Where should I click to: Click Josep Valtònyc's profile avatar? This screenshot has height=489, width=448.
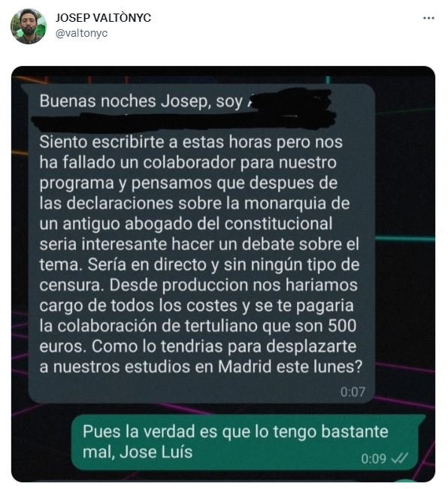click(x=29, y=26)
